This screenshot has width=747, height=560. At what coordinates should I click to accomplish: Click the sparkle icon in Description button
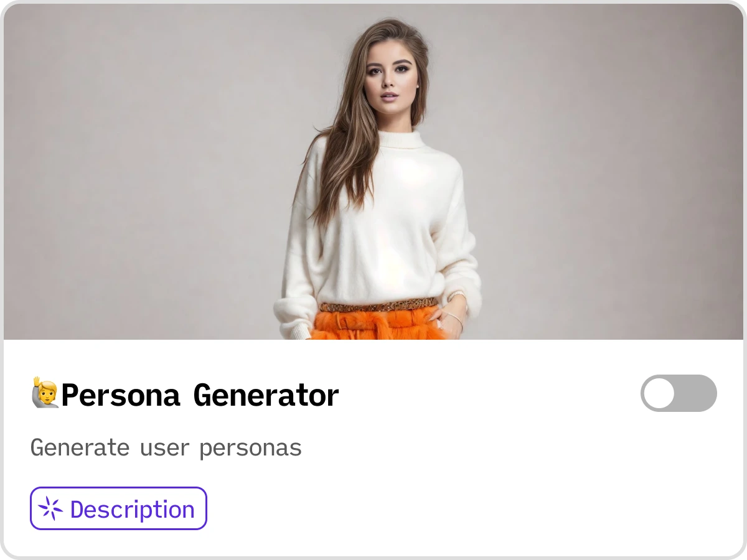[51, 509]
